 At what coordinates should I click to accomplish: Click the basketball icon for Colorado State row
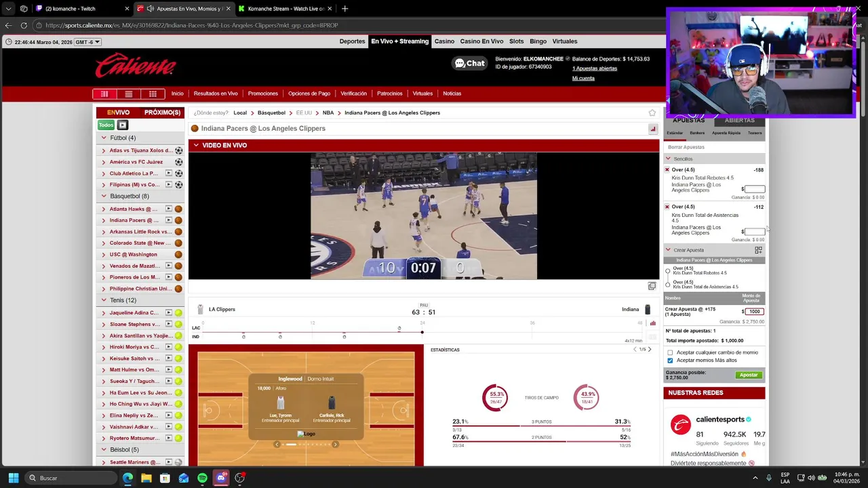click(179, 243)
